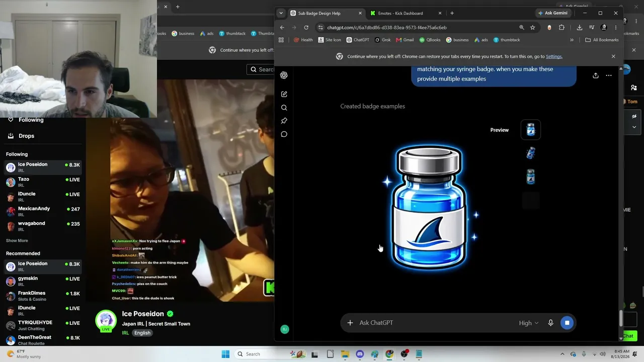Open gymskin channel in Recommended list
The width and height of the screenshot is (644, 362).
point(43,281)
